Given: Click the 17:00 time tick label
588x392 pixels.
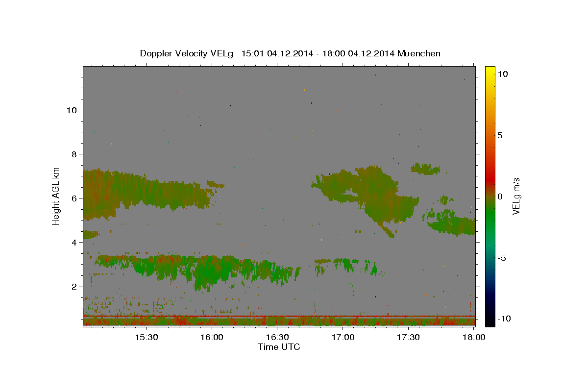Looking at the screenshot, I should click(x=343, y=337).
